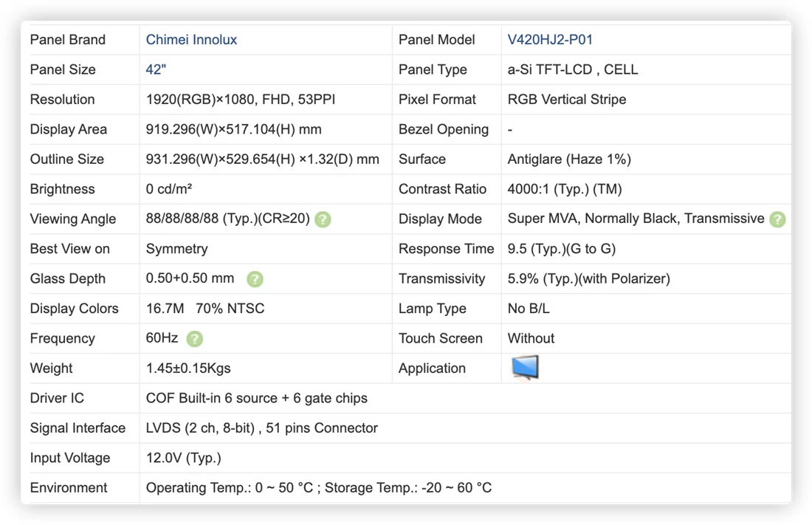
Task: Open the V420HJ2-P01 model link
Action: coord(549,40)
